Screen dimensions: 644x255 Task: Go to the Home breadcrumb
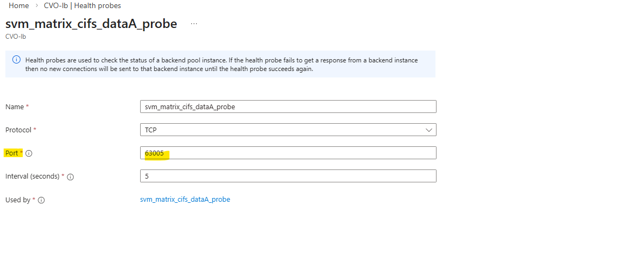[x=19, y=5]
